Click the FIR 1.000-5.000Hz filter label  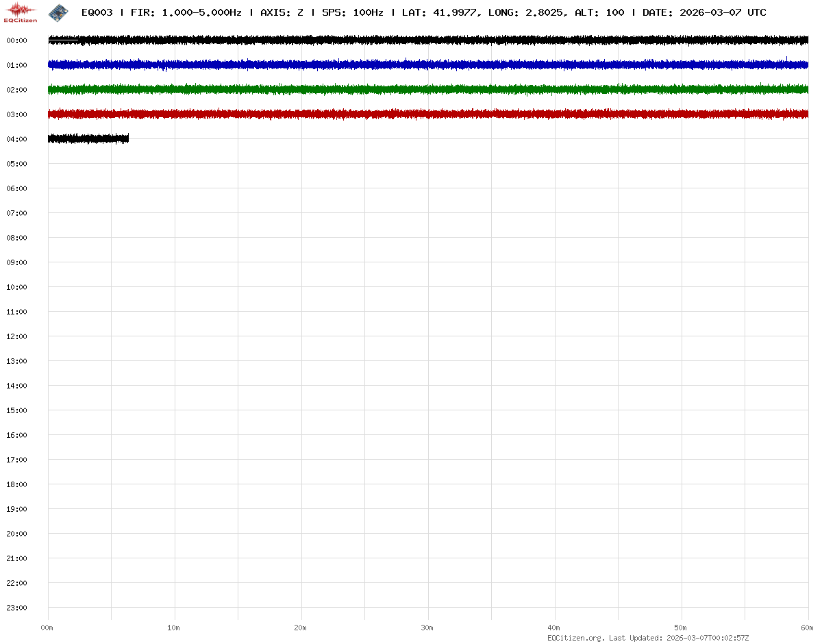coord(186,12)
